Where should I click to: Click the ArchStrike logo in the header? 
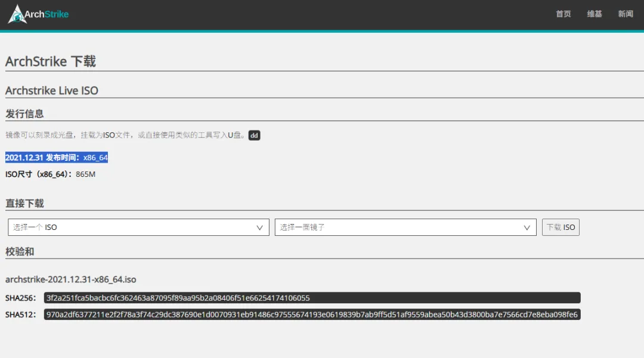coord(38,14)
